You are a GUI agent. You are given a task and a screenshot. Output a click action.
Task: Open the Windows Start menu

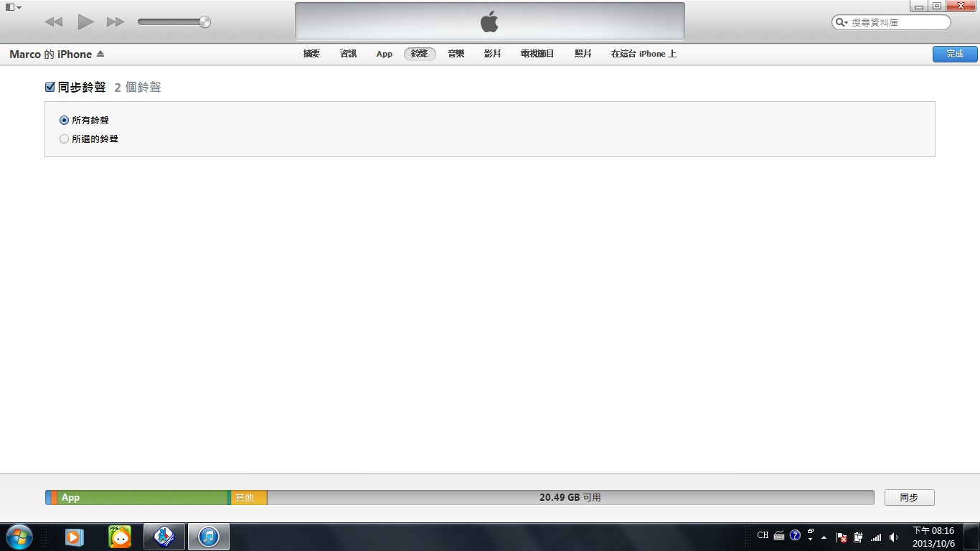(x=19, y=537)
